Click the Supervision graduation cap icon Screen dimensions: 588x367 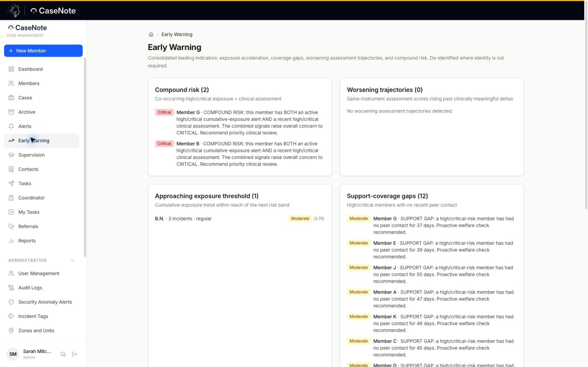click(x=11, y=155)
